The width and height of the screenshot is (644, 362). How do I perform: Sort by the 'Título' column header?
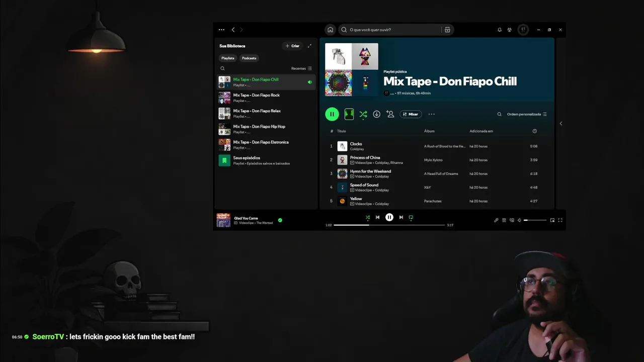[x=341, y=131]
